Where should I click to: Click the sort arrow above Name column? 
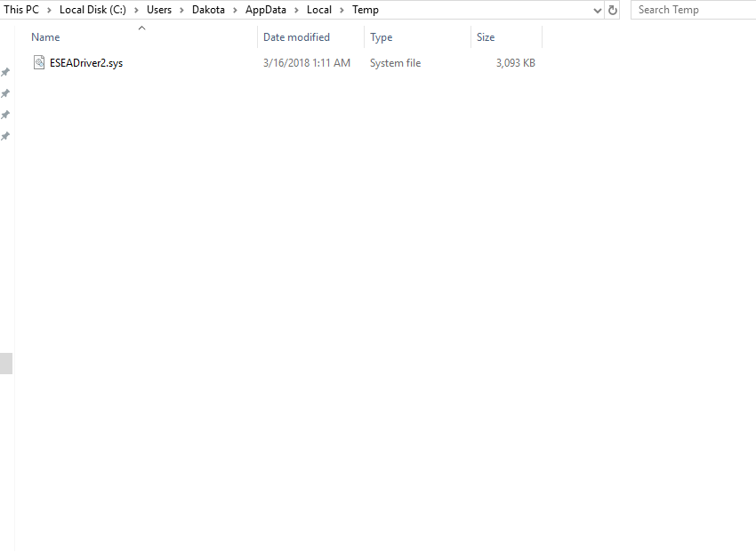point(141,28)
